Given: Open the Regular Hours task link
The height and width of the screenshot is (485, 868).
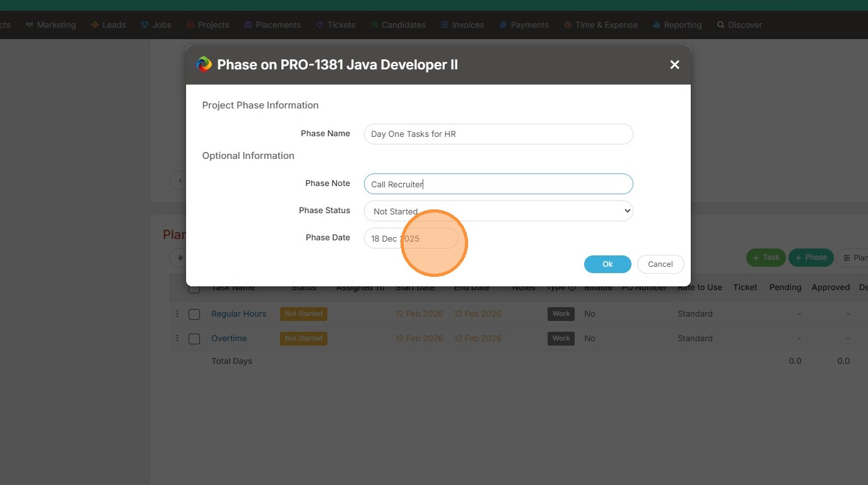Looking at the screenshot, I should 238,313.
